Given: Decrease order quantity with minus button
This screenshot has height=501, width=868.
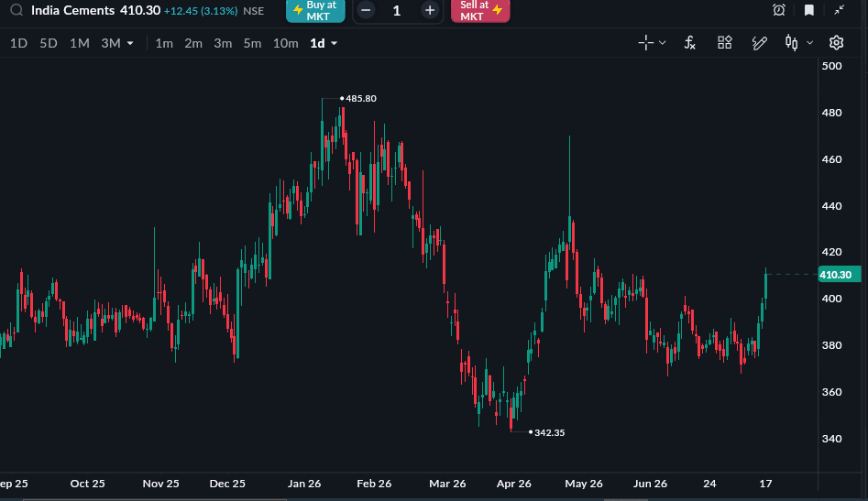Looking at the screenshot, I should (366, 10).
